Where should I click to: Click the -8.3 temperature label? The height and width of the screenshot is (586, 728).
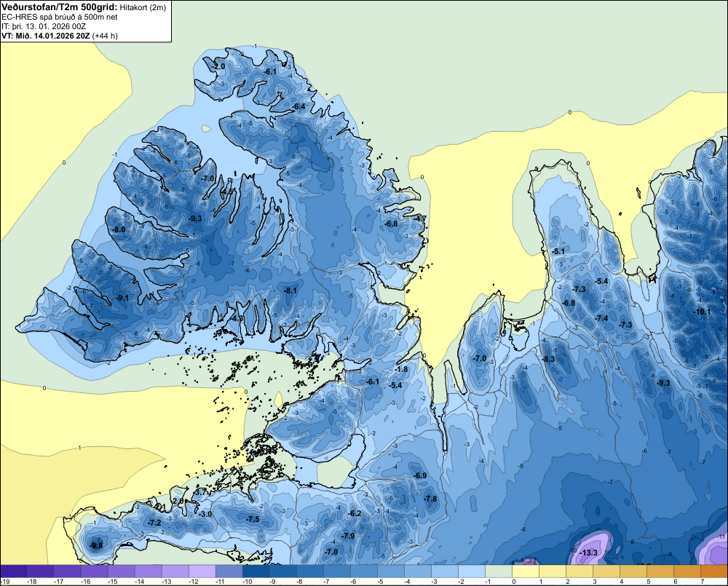point(549,359)
